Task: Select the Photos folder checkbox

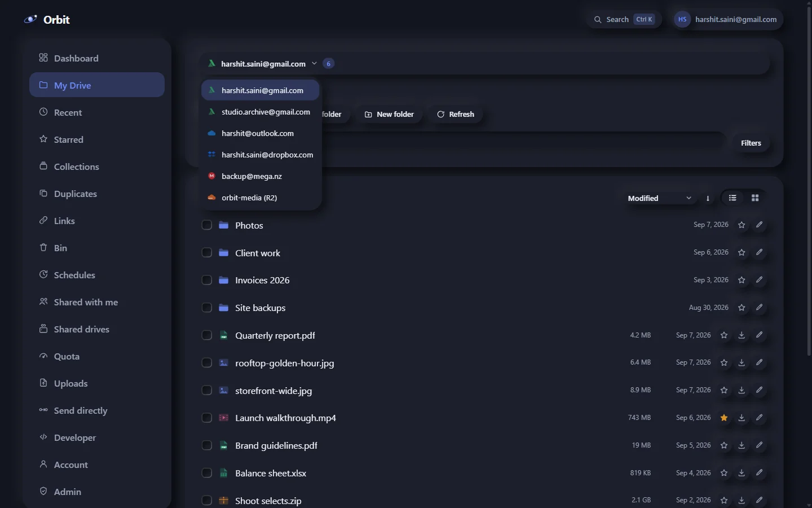Action: pyautogui.click(x=207, y=225)
